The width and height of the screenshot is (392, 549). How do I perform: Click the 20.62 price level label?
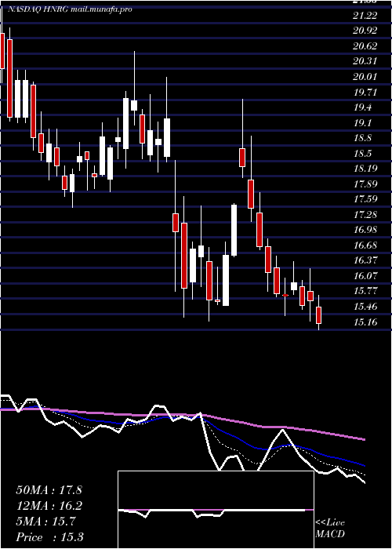click(x=365, y=46)
